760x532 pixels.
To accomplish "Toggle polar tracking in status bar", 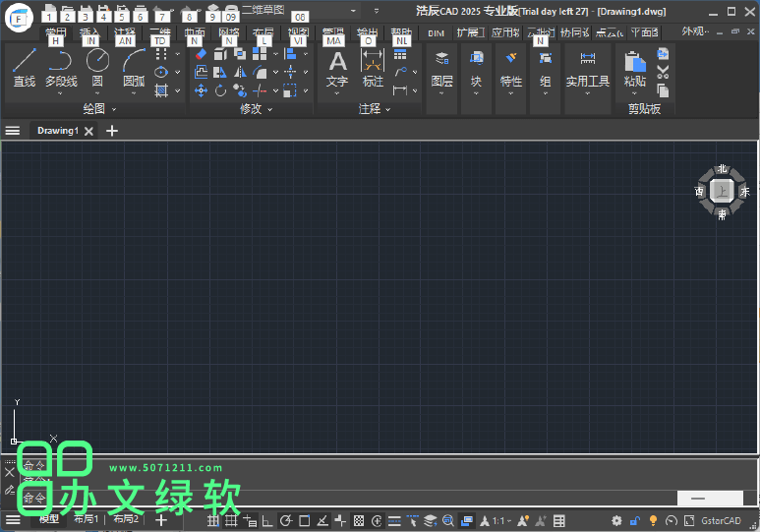I will (x=286, y=521).
